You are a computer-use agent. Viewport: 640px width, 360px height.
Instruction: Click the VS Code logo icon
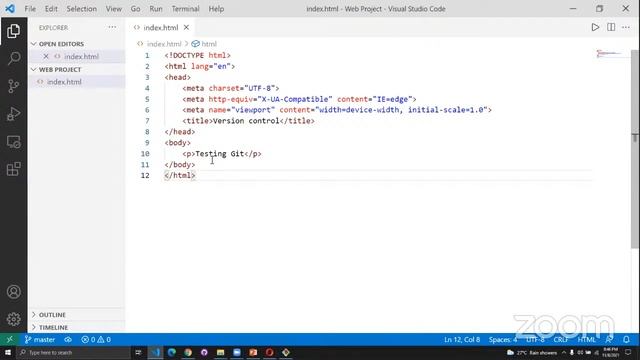click(x=10, y=9)
